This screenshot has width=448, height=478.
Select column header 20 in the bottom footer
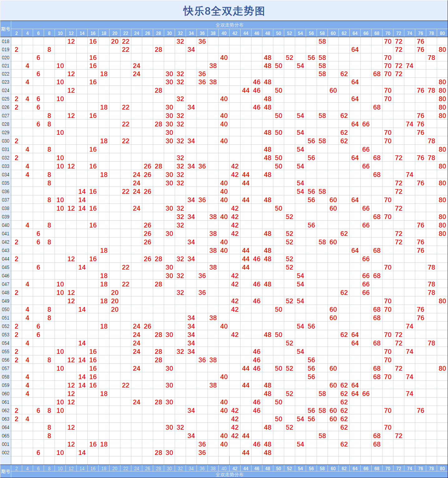pyautogui.click(x=115, y=468)
